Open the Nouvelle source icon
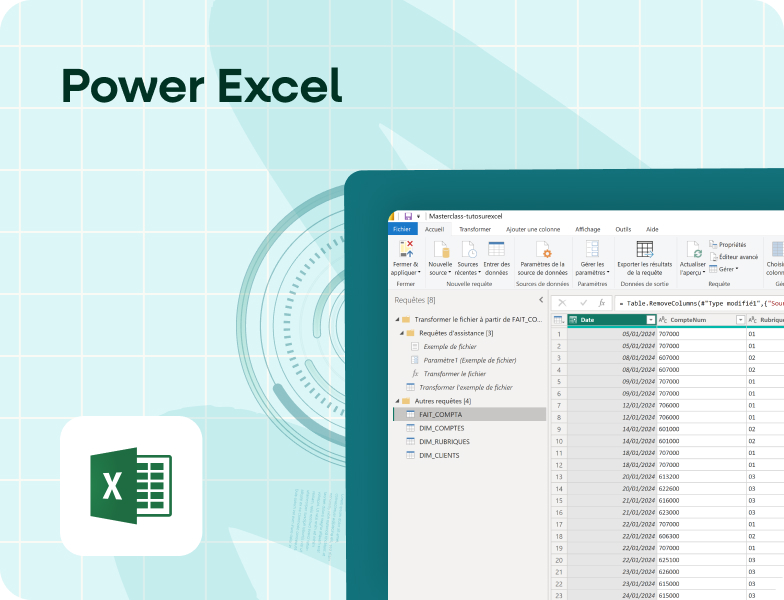 tap(440, 249)
